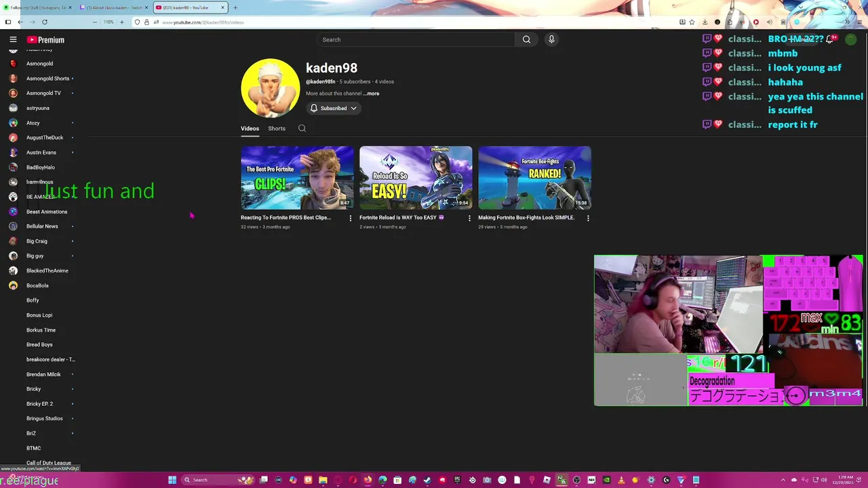Open options for Box-Fights video
868x488 pixels.
[x=588, y=218]
